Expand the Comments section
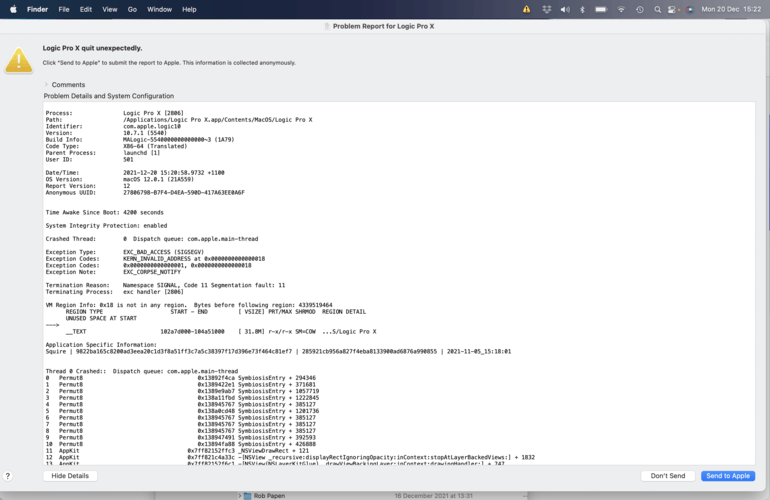 pyautogui.click(x=46, y=84)
